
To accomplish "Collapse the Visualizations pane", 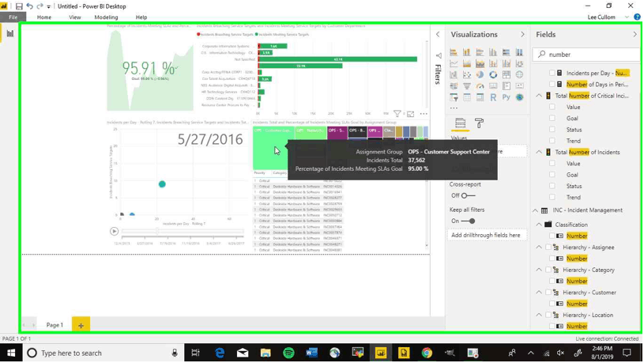I will [522, 35].
